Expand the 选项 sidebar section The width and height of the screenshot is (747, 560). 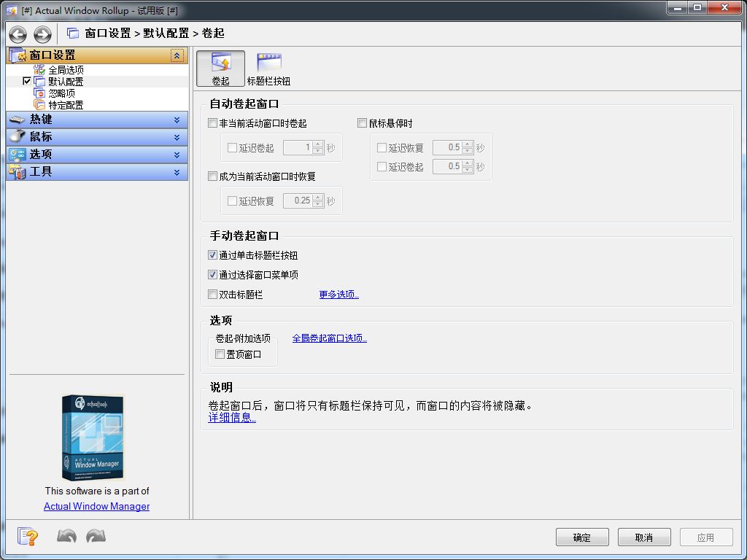click(x=177, y=155)
